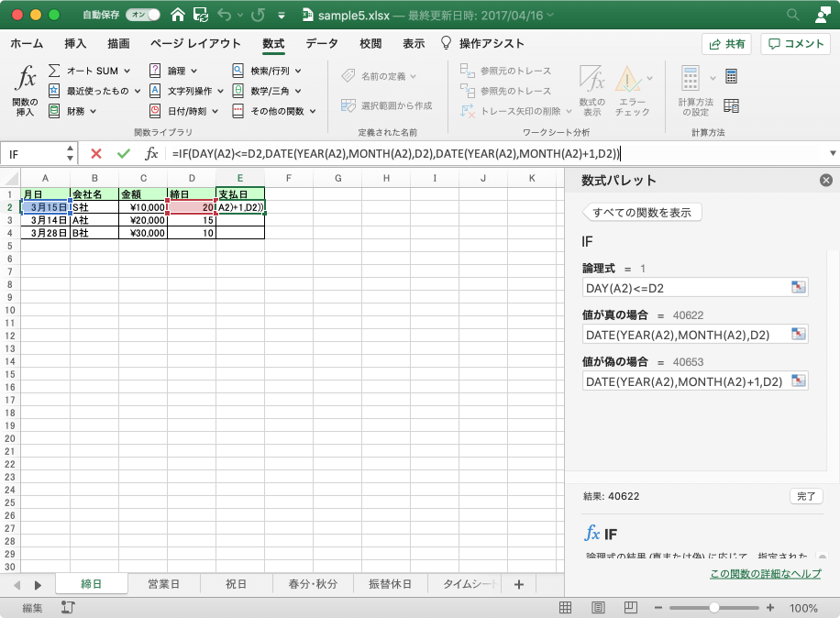Collapse range selector for 値が真の場合 field
The height and width of the screenshot is (618, 840).
[x=799, y=334]
